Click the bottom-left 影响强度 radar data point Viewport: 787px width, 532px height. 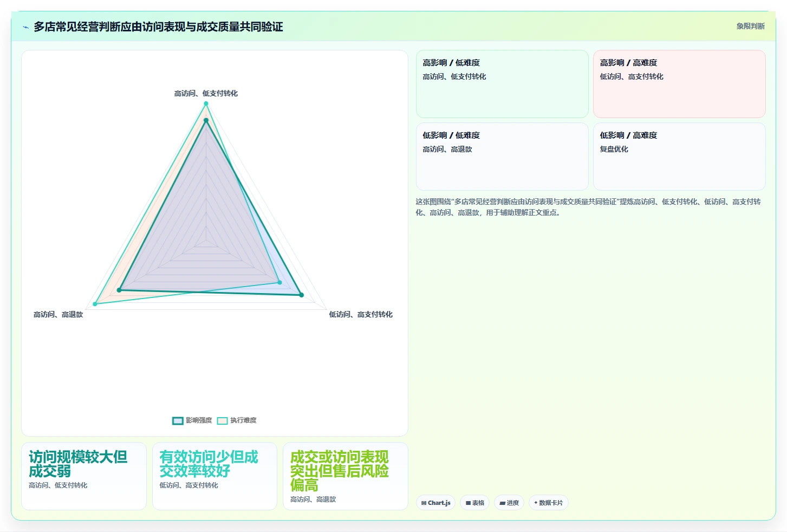tap(119, 290)
